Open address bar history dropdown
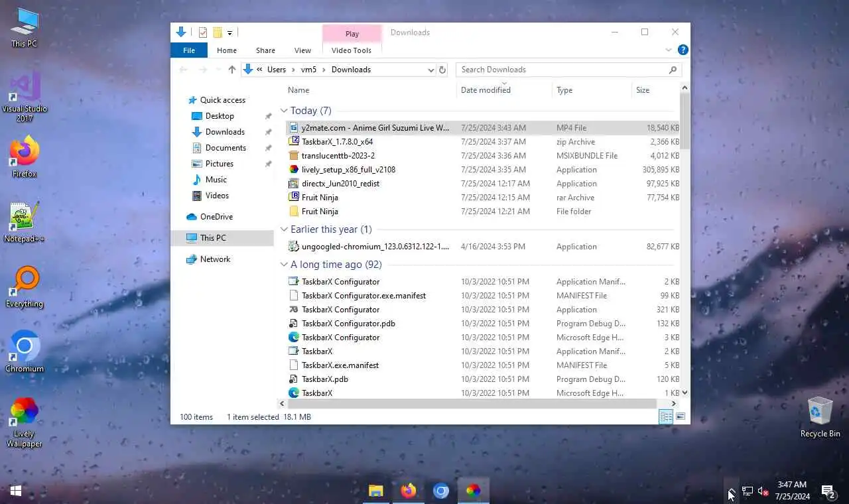This screenshot has height=504, width=849. click(x=430, y=70)
